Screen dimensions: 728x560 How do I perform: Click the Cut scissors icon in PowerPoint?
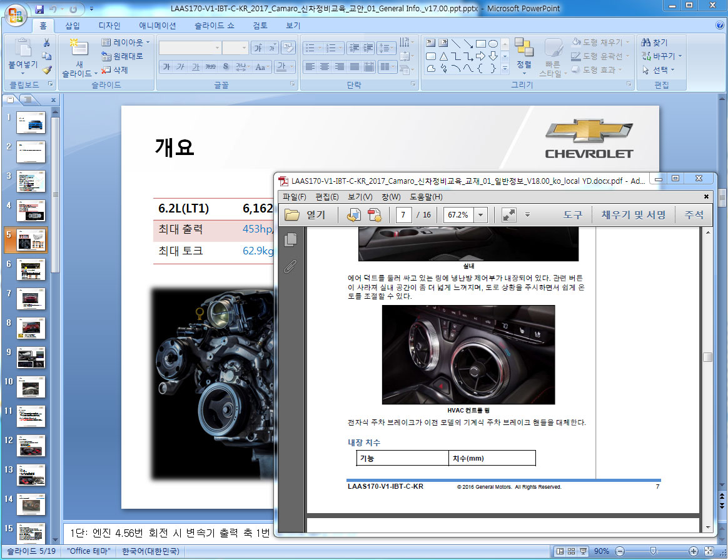[x=46, y=42]
